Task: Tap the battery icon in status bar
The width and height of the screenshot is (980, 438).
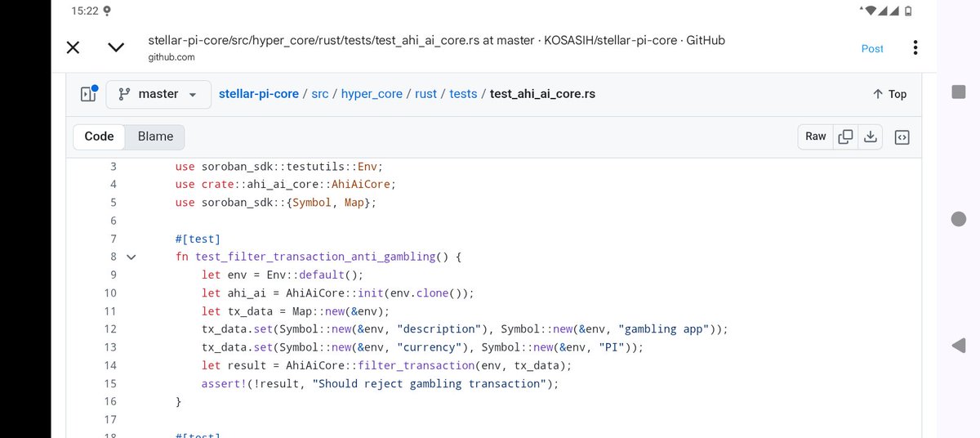Action: [x=909, y=11]
